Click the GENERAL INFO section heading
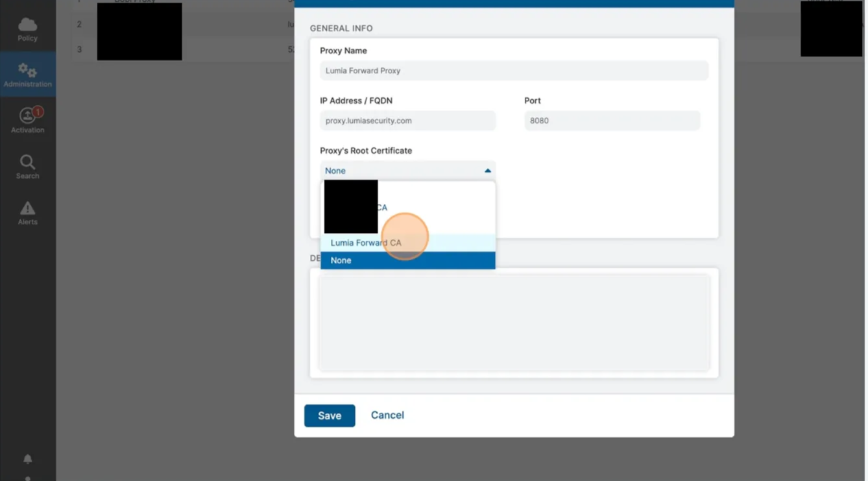Image resolution: width=868 pixels, height=481 pixels. tap(341, 29)
